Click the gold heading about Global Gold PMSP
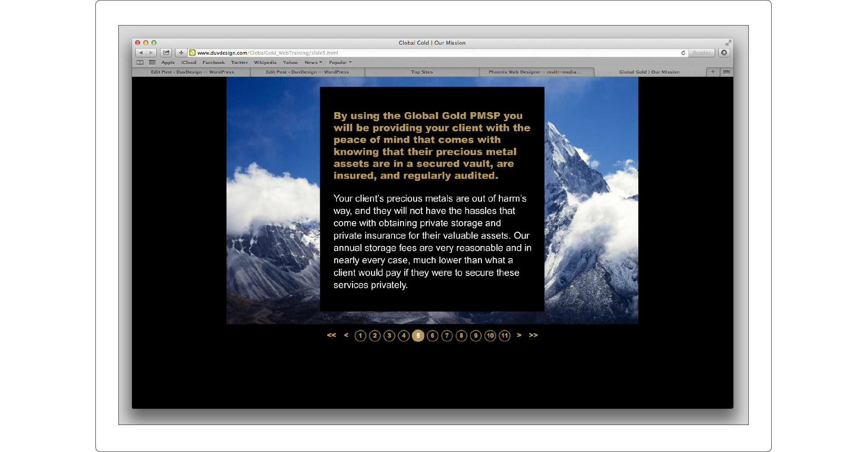Image resolution: width=868 pixels, height=452 pixels. tap(432, 146)
